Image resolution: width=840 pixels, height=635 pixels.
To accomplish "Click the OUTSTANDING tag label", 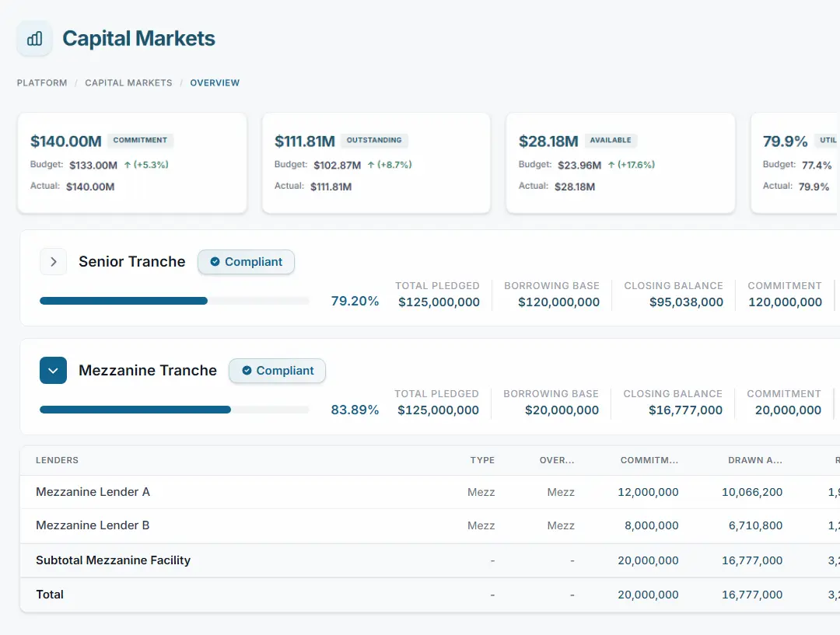I will (x=374, y=140).
